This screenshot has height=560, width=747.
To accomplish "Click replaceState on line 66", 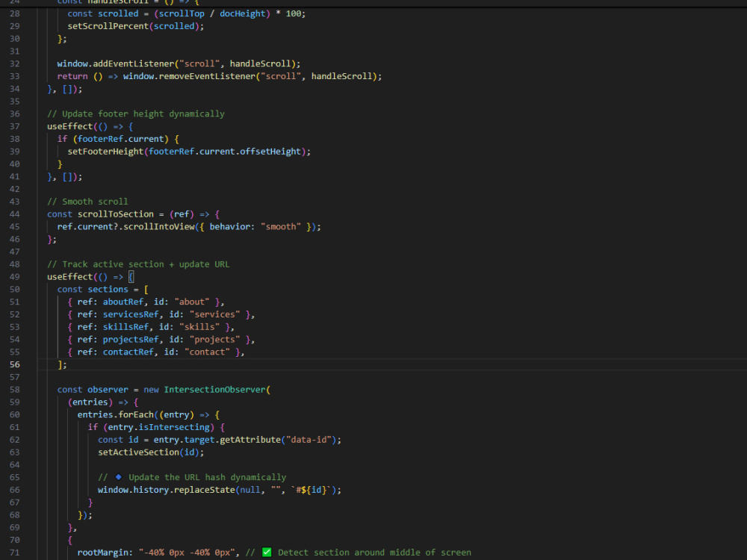I will click(205, 490).
